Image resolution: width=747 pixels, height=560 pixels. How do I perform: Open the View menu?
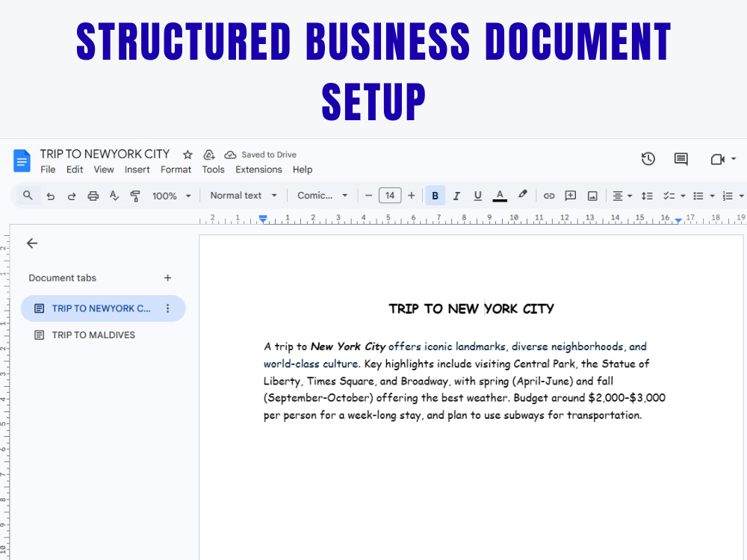click(104, 169)
